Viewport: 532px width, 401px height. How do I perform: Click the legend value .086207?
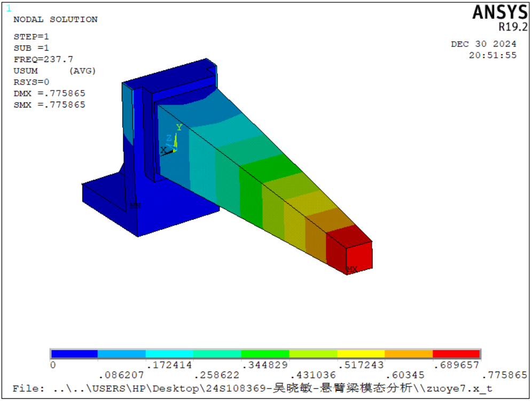click(x=121, y=375)
